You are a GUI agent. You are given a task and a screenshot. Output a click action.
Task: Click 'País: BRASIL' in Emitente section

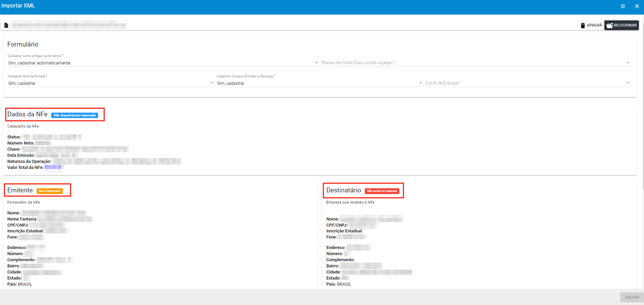click(x=20, y=284)
